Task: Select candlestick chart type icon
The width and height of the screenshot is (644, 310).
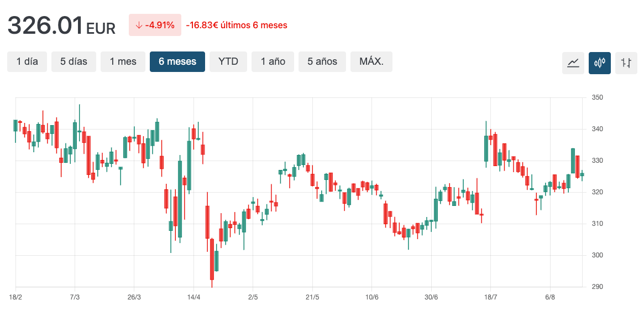Action: tap(600, 63)
